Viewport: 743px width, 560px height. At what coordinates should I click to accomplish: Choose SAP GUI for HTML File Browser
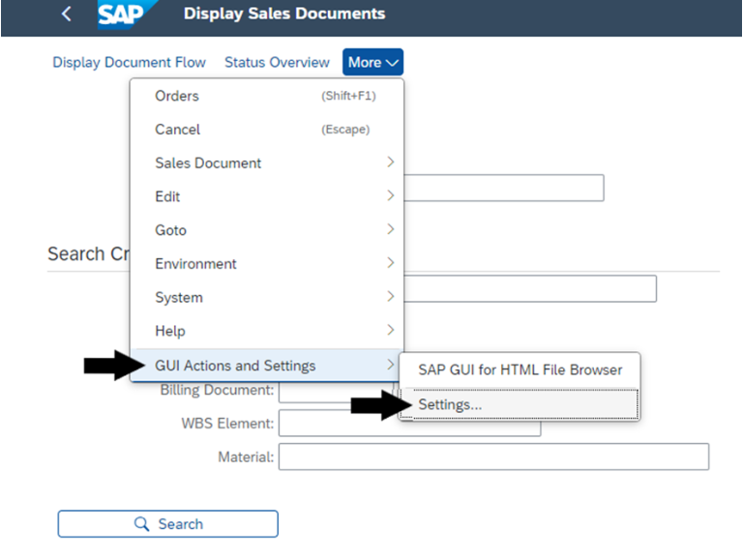(x=520, y=370)
